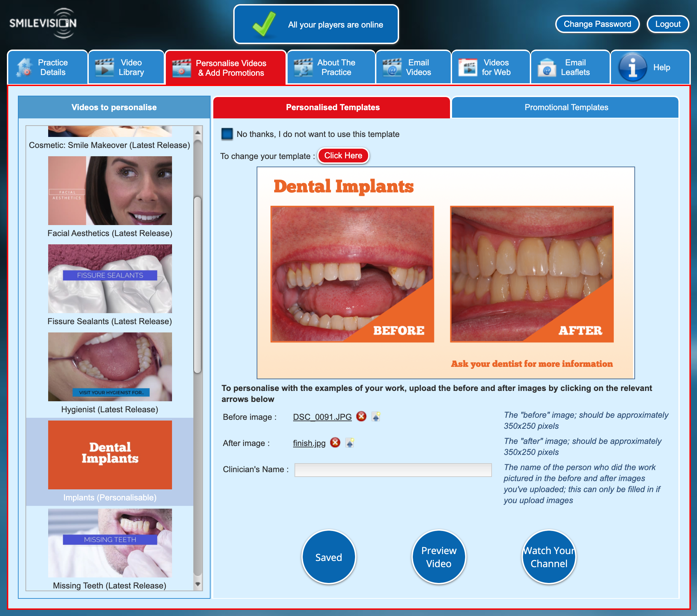Click Here to change template
Image resolution: width=697 pixels, height=616 pixels.
coord(343,155)
